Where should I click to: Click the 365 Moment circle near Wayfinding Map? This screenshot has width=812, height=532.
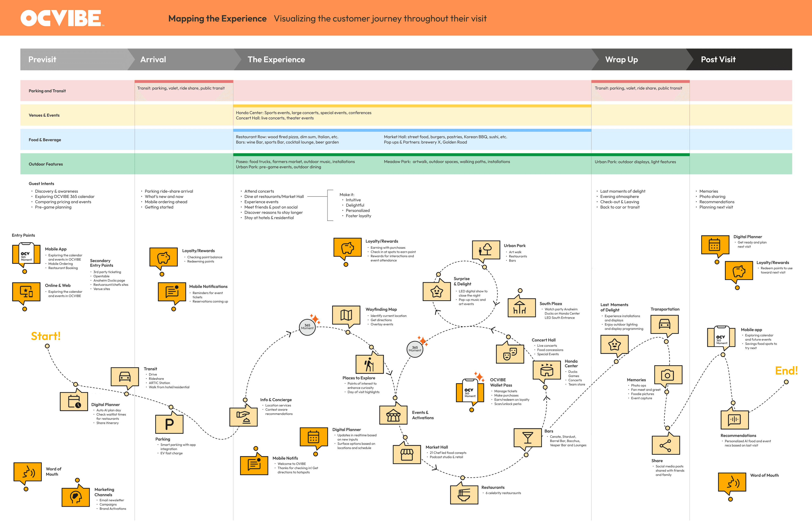307,327
